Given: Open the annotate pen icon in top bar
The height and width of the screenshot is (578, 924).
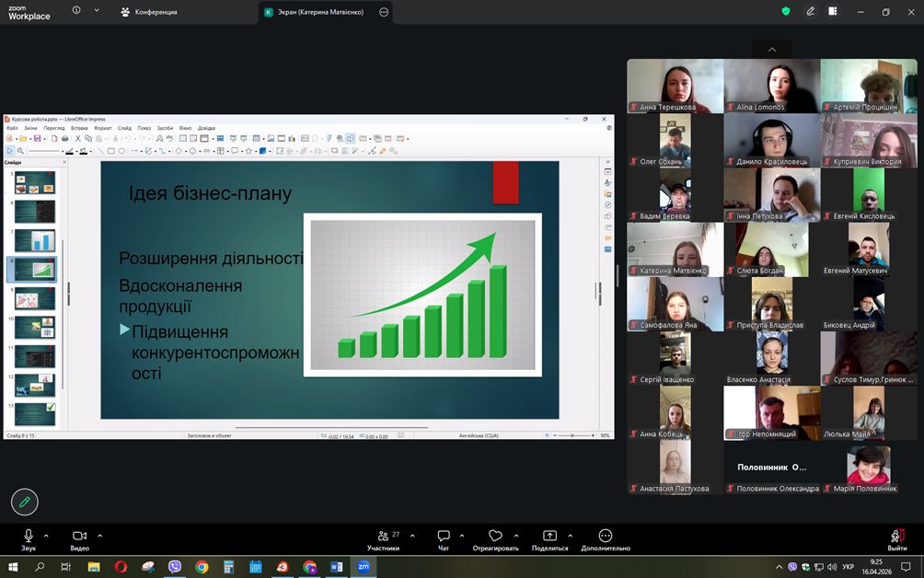Looking at the screenshot, I should point(811,12).
